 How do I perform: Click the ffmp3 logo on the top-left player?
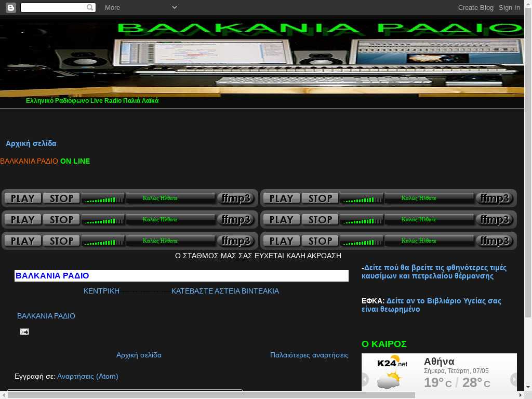(x=237, y=198)
